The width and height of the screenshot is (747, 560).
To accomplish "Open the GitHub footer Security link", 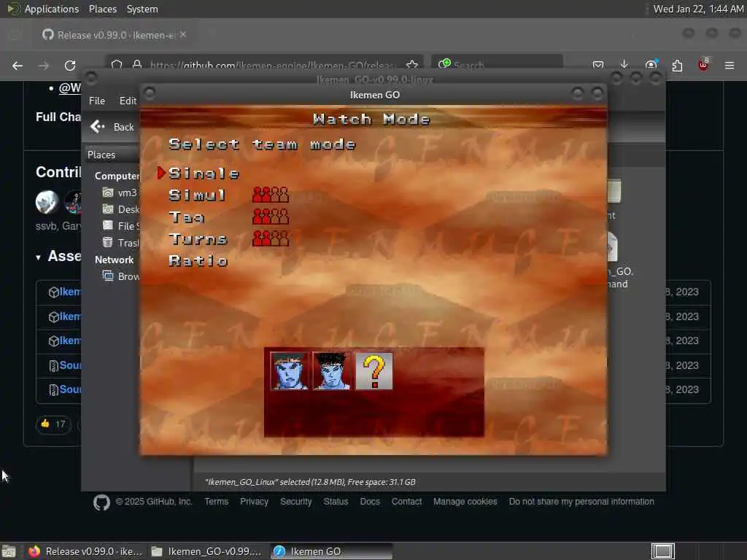I will coord(296,502).
